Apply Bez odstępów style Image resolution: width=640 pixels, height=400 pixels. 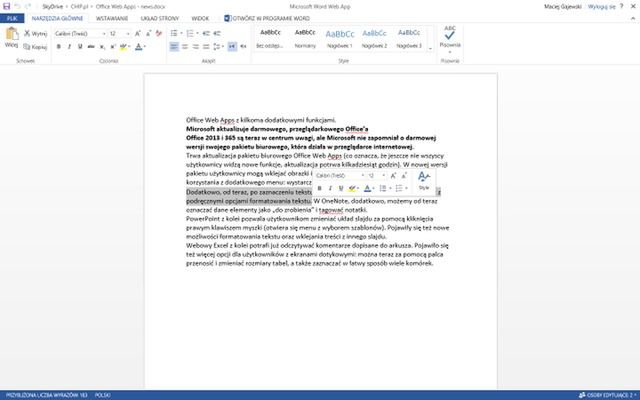point(270,38)
